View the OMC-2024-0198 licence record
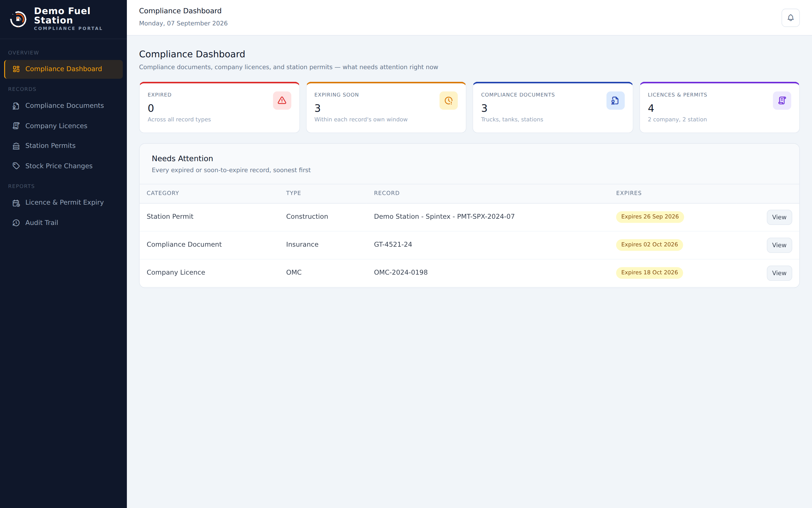 point(779,273)
